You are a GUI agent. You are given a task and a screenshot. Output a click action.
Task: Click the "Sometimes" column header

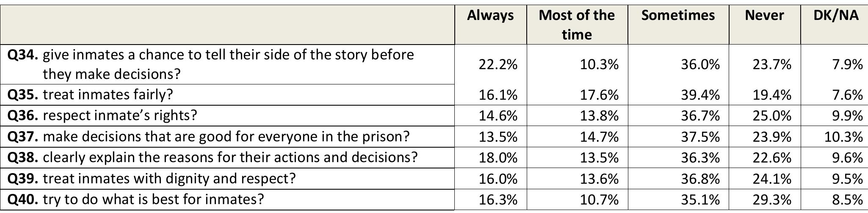click(678, 16)
